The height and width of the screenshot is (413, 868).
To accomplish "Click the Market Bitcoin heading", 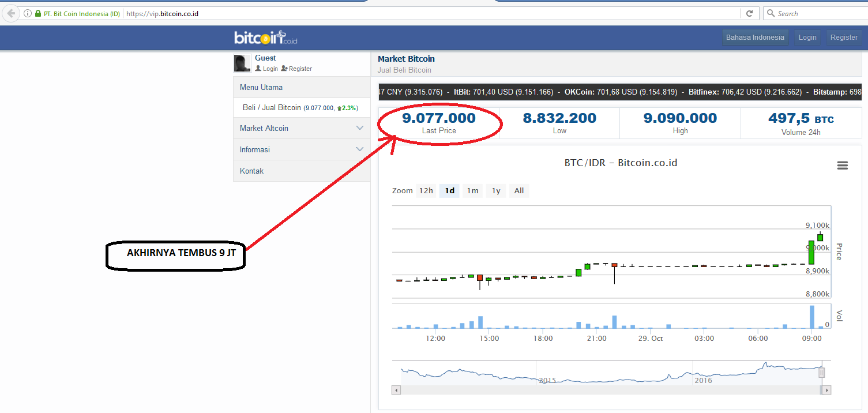I will pyautogui.click(x=406, y=59).
